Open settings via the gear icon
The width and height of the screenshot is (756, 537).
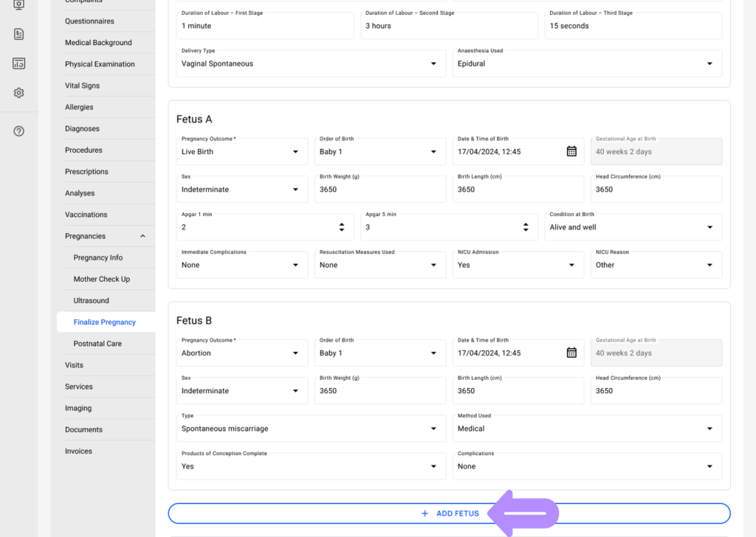click(19, 93)
